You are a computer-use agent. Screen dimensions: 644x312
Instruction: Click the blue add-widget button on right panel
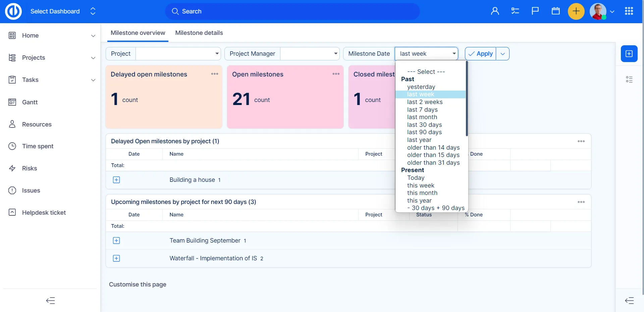[629, 54]
